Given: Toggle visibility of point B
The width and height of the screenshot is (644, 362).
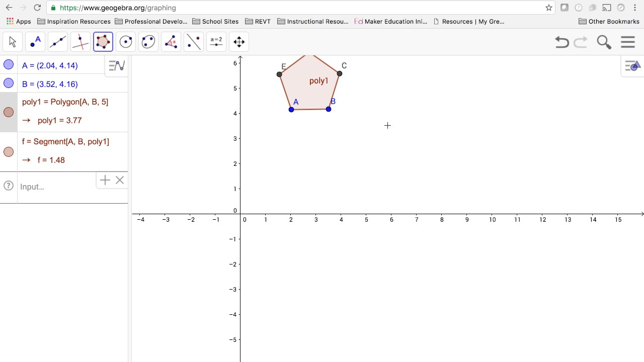Looking at the screenshot, I should (x=9, y=83).
